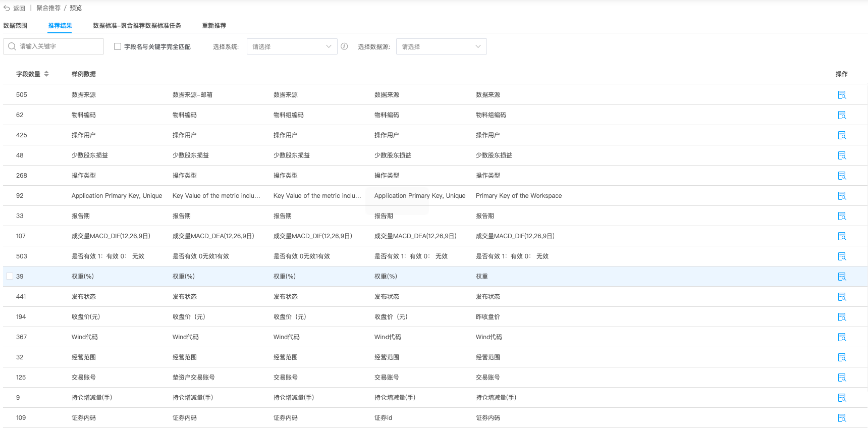Toggle 字段名与关键字完全匹配 checkbox
The width and height of the screenshot is (868, 429).
pos(118,46)
